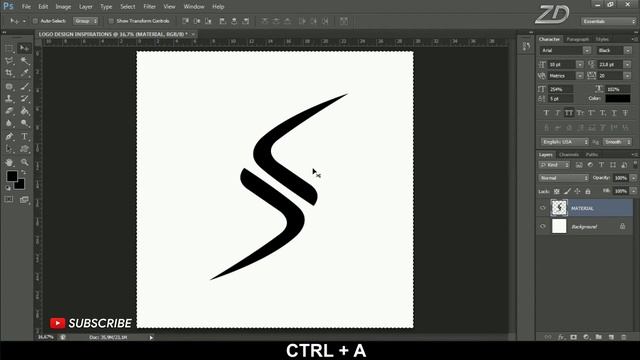Click Add layer style fx icon
Image resolution: width=640 pixels, height=360 pixels.
click(x=561, y=337)
